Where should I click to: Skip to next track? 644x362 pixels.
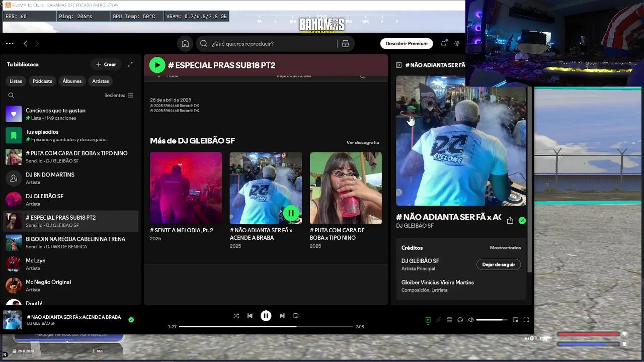click(x=282, y=316)
